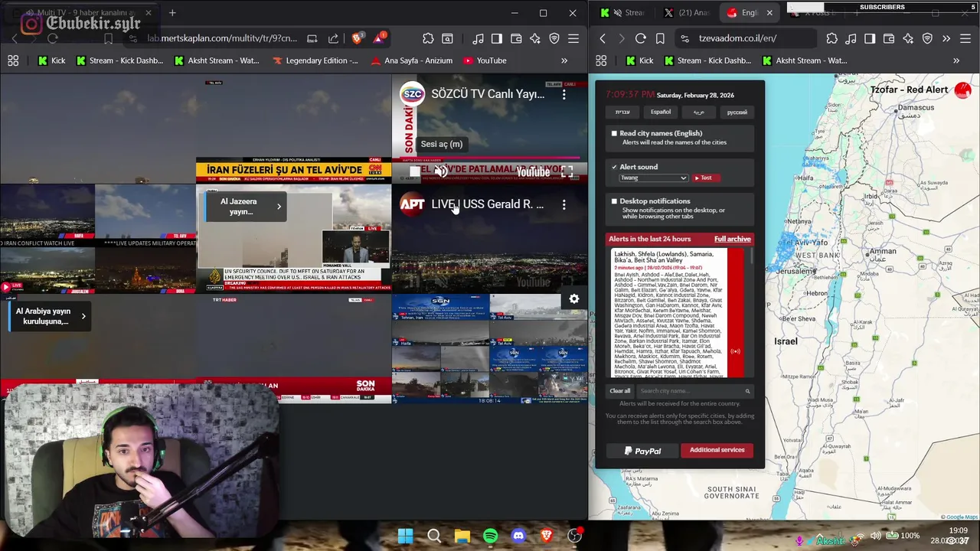Open File Explorer from the taskbar
This screenshot has height=551, width=980.
462,536
